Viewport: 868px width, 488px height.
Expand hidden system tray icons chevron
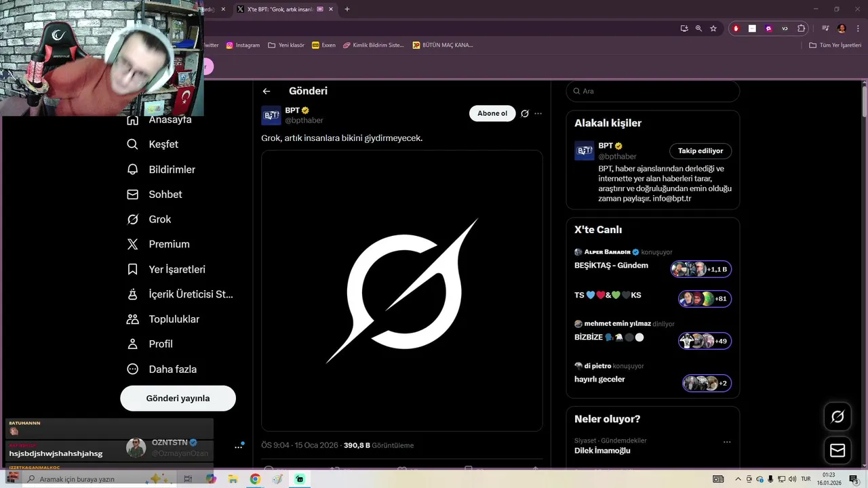738,479
